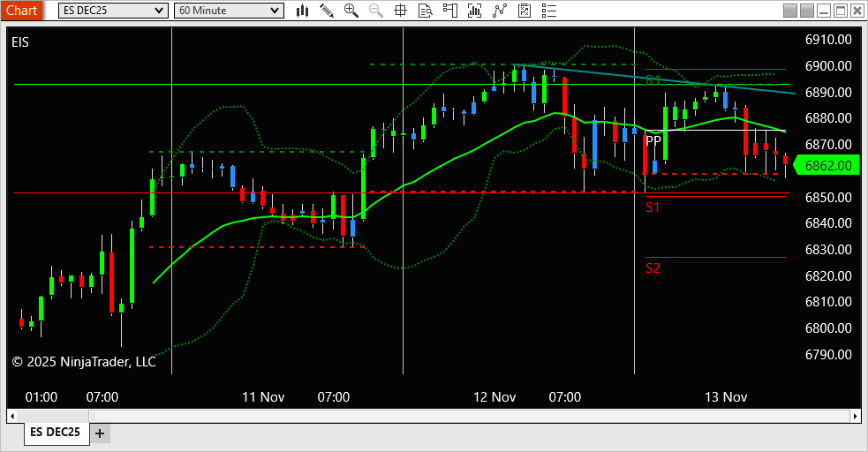Click the S1 pivot label
This screenshot has width=868, height=452.
653,207
